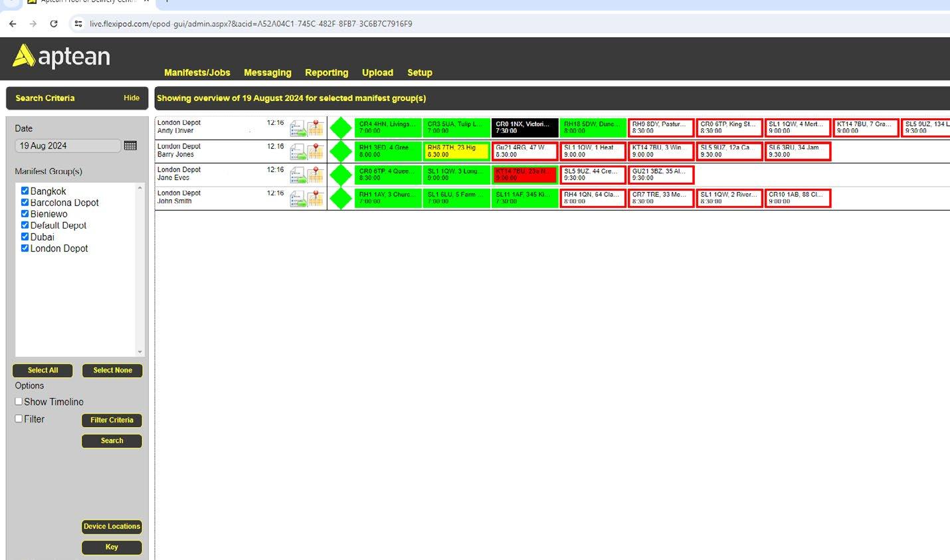The width and height of the screenshot is (950, 560).
Task: Select the black CR0 1NX Victoria job block
Action: click(525, 128)
